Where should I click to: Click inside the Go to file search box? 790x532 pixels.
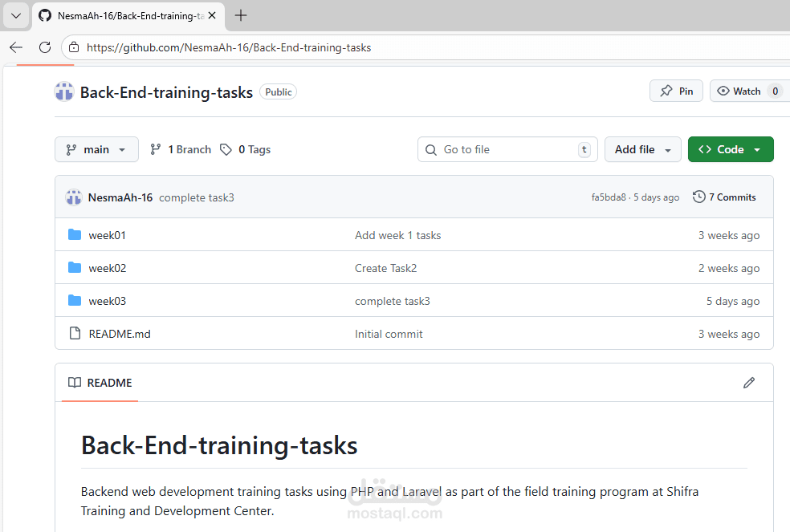pos(507,149)
